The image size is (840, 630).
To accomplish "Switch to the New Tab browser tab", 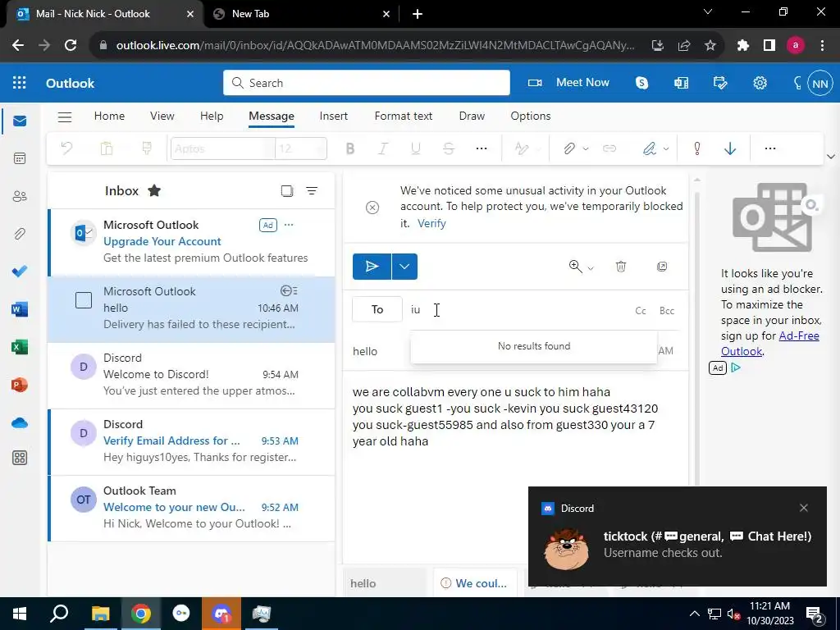I will [302, 14].
